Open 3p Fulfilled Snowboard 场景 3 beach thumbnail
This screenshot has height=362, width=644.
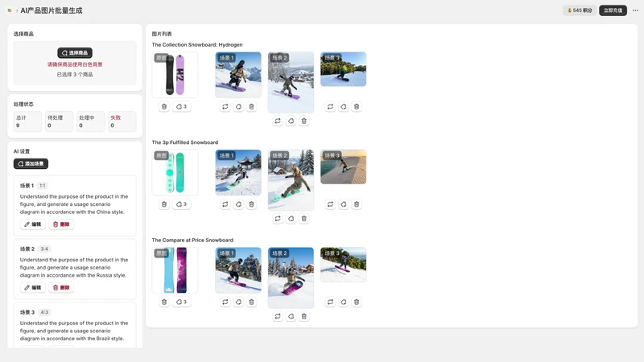click(344, 167)
